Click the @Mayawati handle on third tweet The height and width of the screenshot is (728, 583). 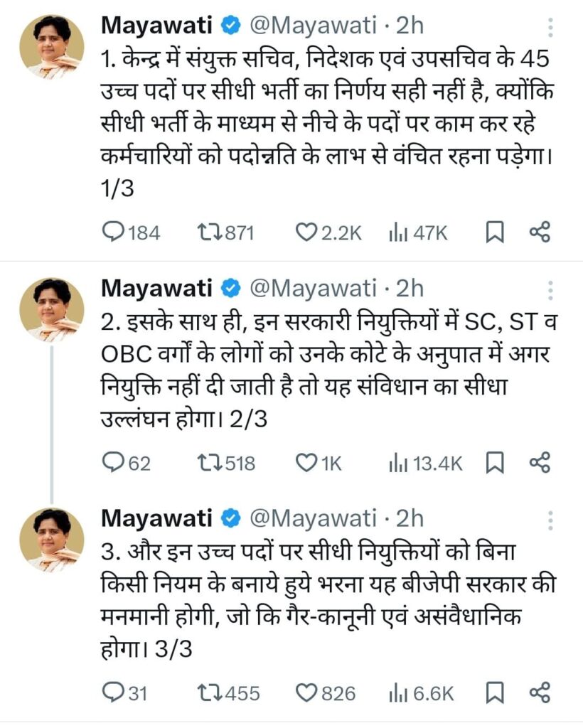pyautogui.click(x=311, y=518)
